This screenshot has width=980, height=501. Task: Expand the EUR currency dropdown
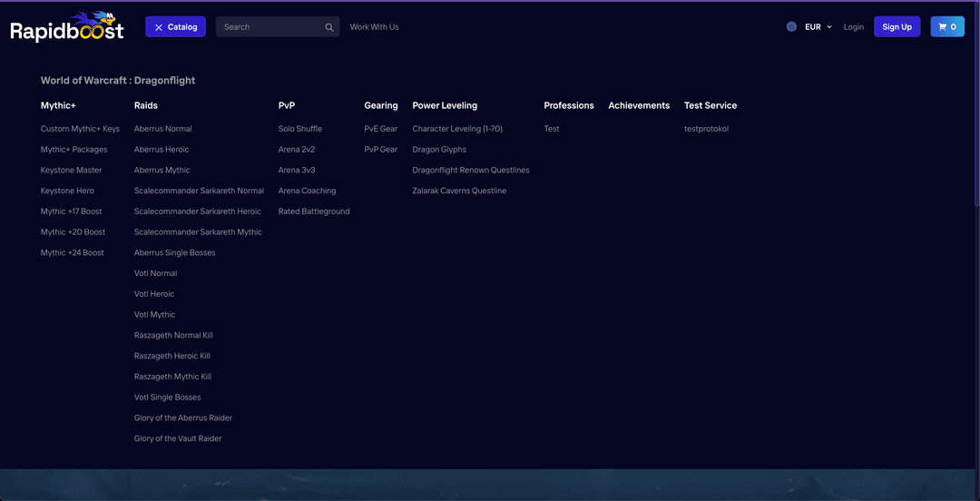click(x=818, y=27)
